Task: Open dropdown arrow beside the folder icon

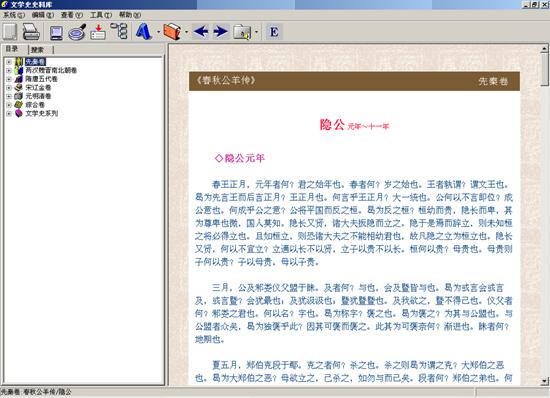Action: coord(256,32)
